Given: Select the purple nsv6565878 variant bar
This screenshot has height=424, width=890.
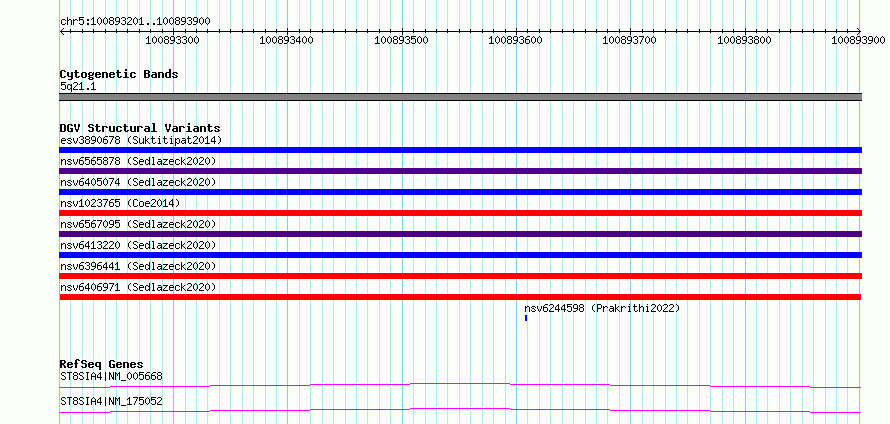Looking at the screenshot, I should [460, 171].
